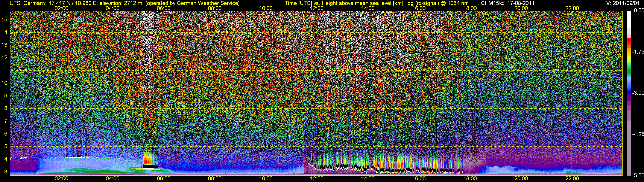Click the -3.00 color scale label

[638, 93]
